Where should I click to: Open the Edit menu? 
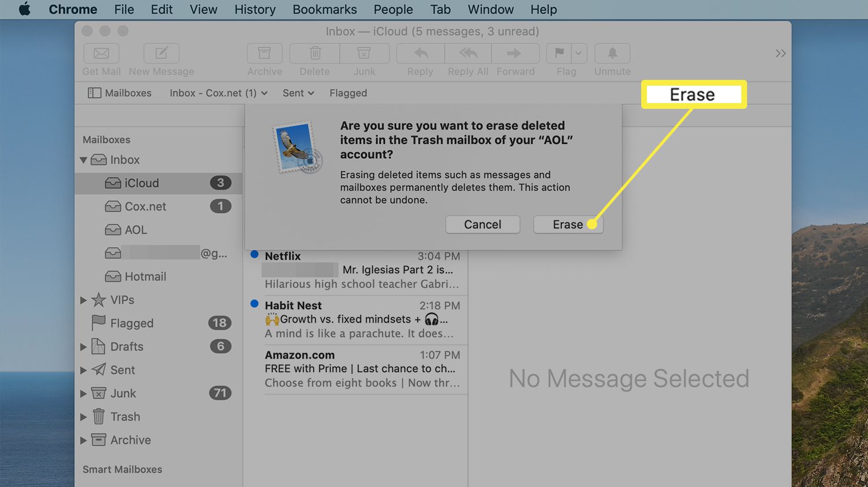161,9
